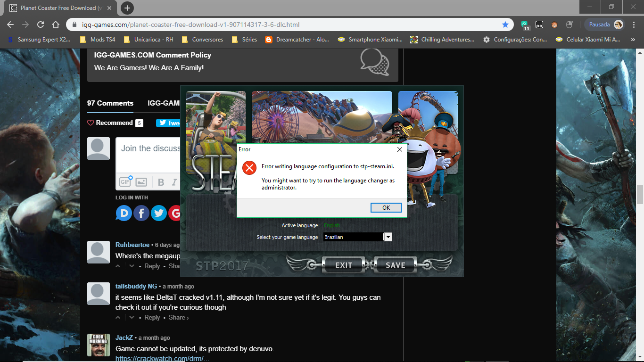
Task: Log in with Facebook icon
Action: (x=141, y=213)
